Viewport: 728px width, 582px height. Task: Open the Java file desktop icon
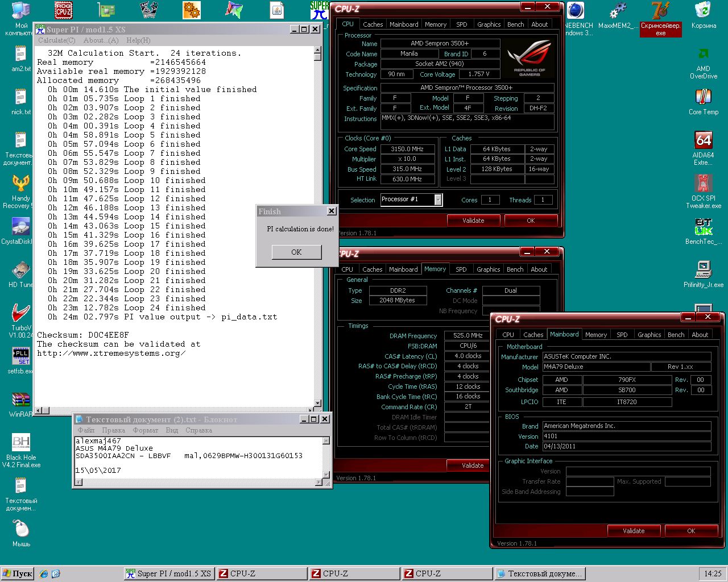coord(277,10)
